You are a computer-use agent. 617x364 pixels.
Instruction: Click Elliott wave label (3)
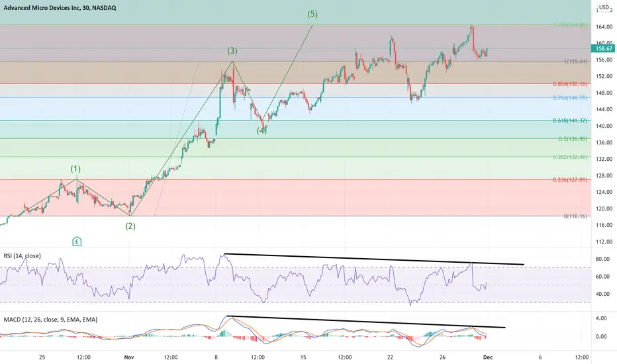tap(232, 51)
